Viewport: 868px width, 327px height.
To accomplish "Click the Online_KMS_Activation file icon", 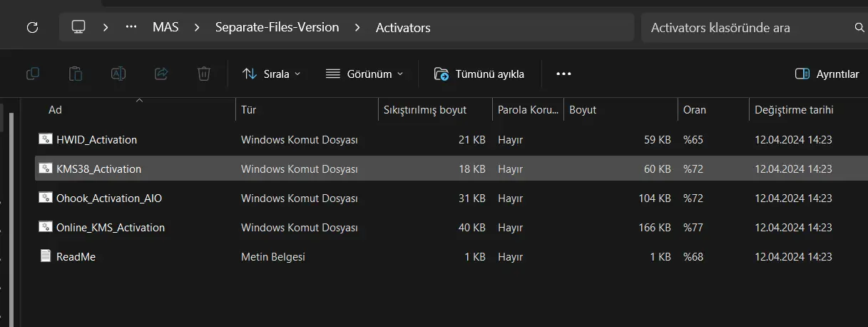I will pyautogui.click(x=46, y=227).
